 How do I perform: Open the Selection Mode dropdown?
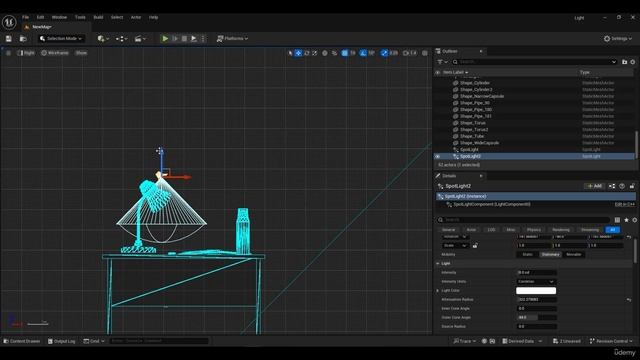(62, 38)
